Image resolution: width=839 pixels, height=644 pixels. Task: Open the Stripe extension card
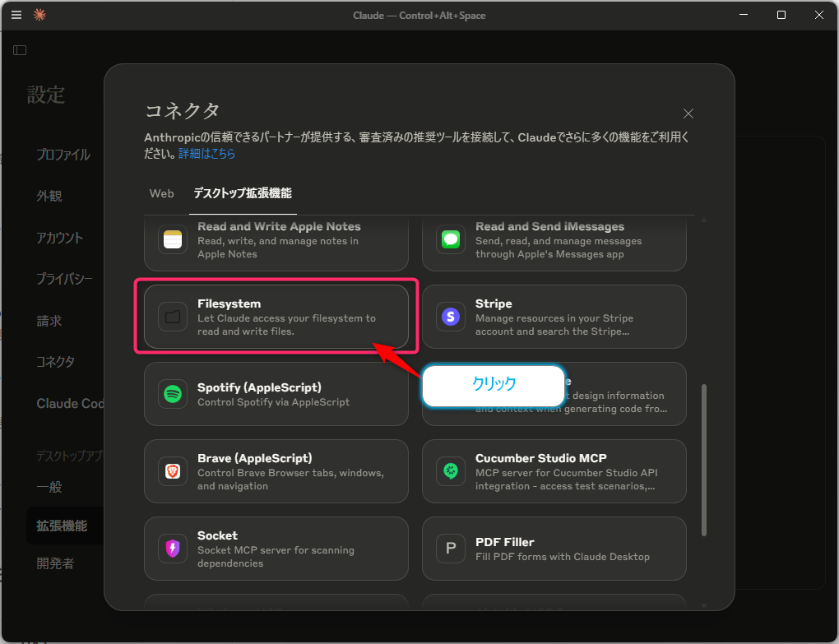[x=554, y=317]
